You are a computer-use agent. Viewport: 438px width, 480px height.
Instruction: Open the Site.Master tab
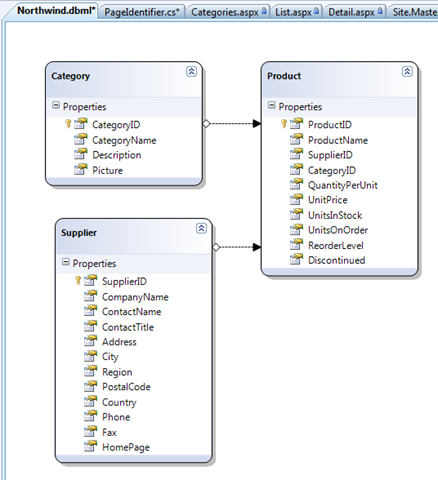click(413, 12)
